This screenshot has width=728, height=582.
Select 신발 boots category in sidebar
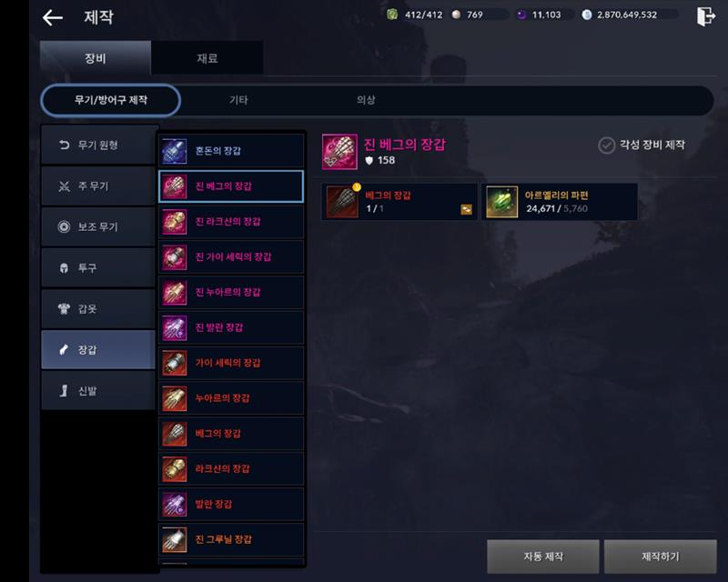(x=98, y=391)
